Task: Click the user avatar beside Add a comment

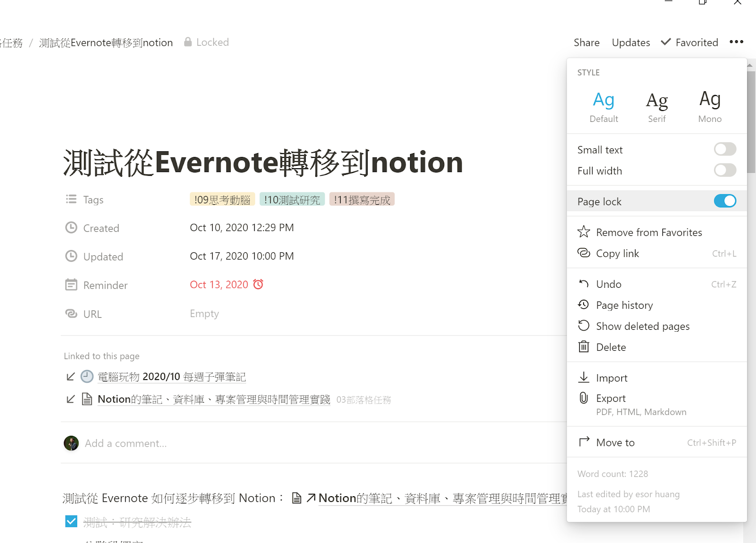Action: point(71,443)
